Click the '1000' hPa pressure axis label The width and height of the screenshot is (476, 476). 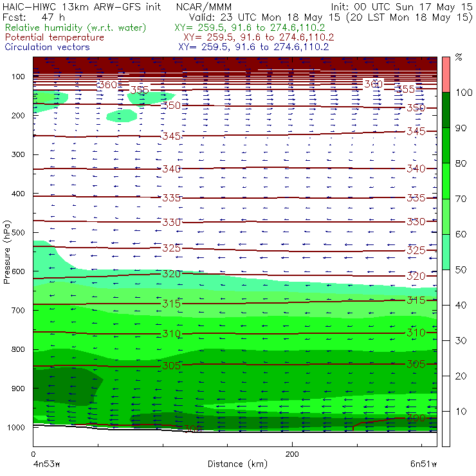16,427
